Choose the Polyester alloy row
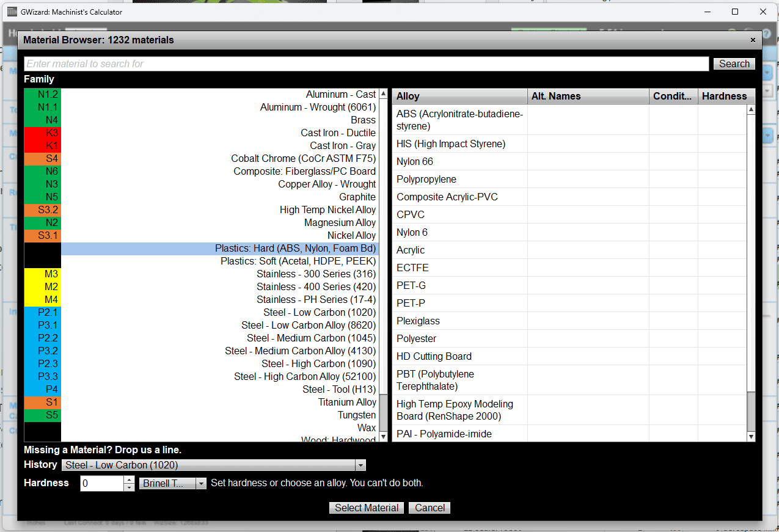 (569, 339)
